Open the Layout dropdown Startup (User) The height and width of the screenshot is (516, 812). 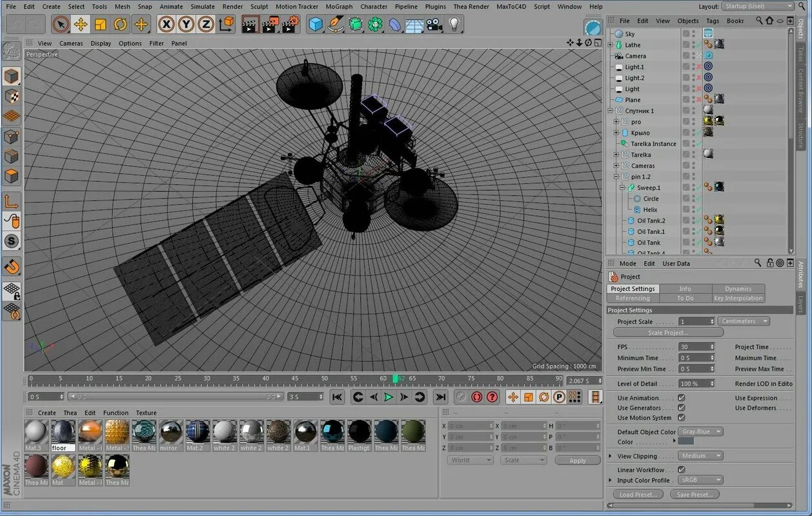coord(758,6)
